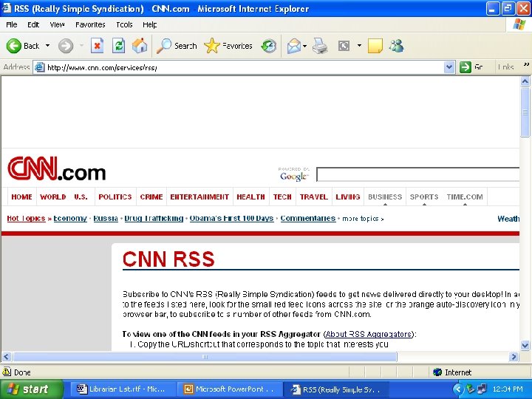Click the green Go arrow button

tap(465, 67)
